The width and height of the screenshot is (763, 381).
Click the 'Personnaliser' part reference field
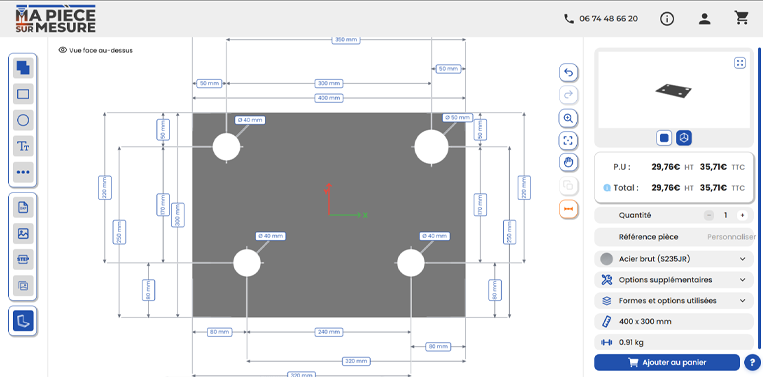[731, 237]
